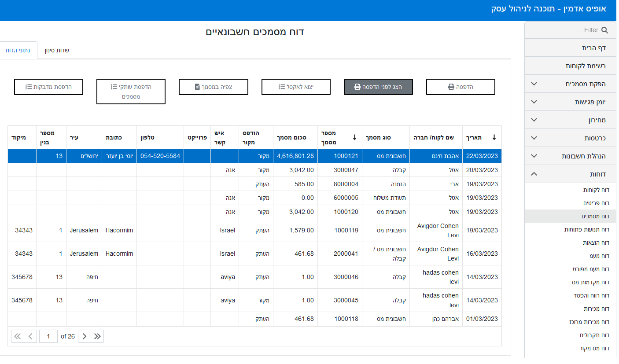The width and height of the screenshot is (619, 364).
Task: Expand the מחירון menu section
Action: pyautogui.click(x=570, y=120)
